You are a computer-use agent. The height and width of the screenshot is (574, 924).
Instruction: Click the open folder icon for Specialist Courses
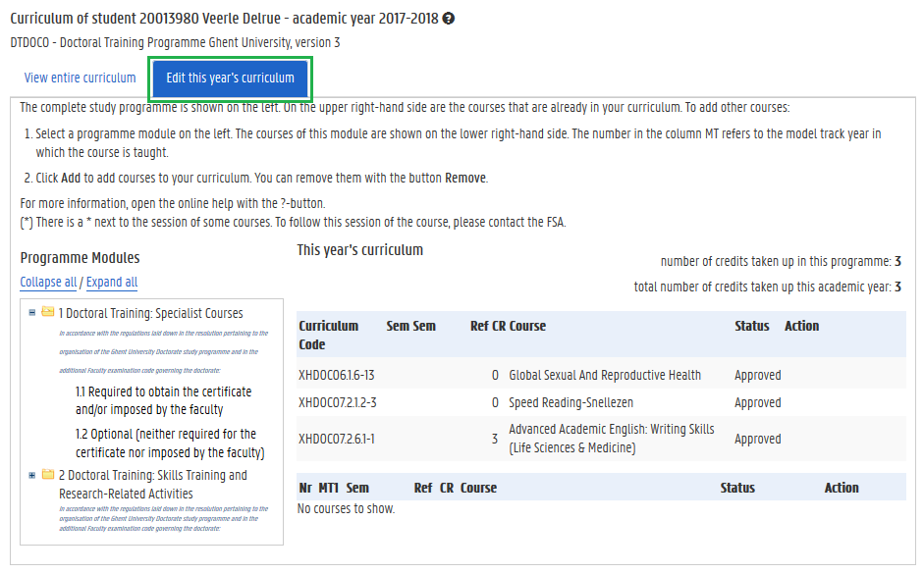point(47,313)
